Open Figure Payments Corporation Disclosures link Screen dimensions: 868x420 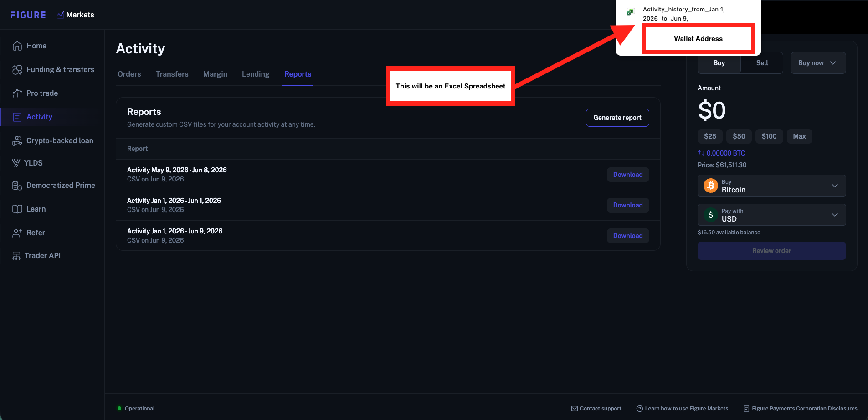pos(801,409)
